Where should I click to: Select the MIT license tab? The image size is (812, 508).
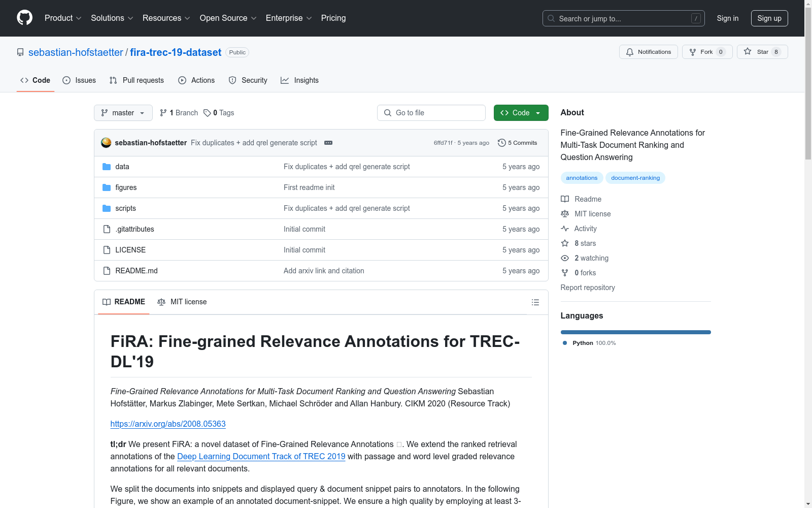[182, 302]
